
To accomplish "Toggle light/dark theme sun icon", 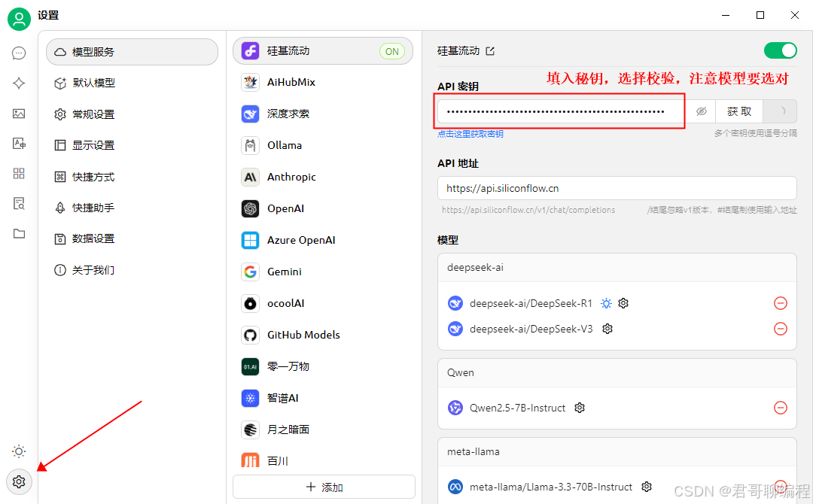I will click(x=19, y=451).
